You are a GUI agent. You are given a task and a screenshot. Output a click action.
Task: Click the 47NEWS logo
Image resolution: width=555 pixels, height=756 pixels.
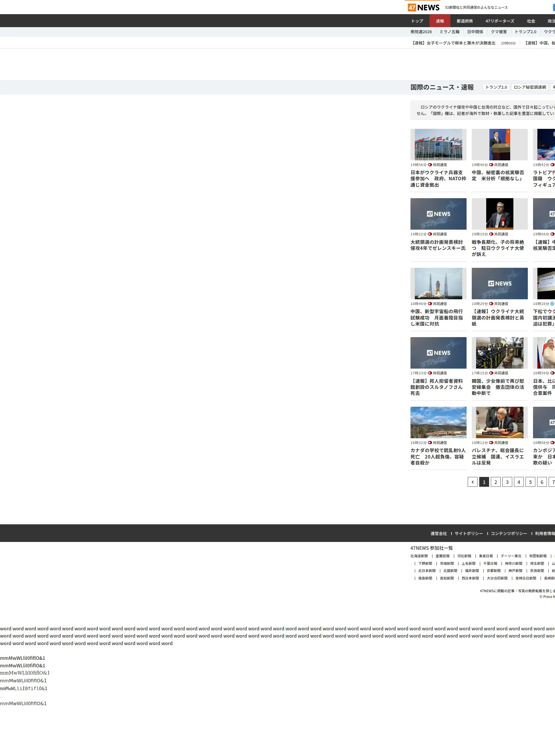tap(423, 8)
